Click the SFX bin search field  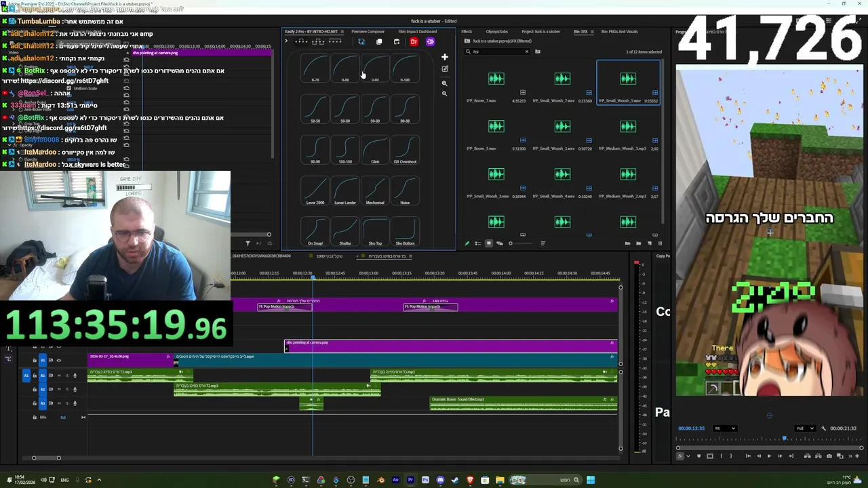point(497,52)
